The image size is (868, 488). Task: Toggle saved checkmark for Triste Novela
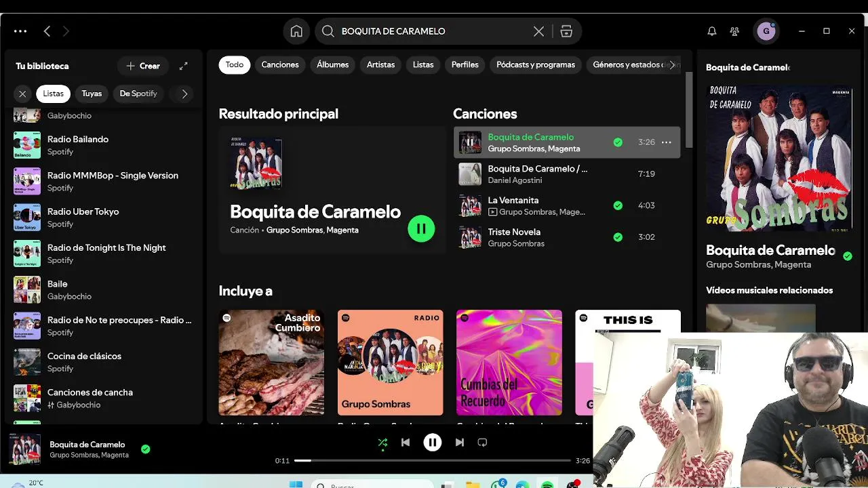tap(618, 237)
